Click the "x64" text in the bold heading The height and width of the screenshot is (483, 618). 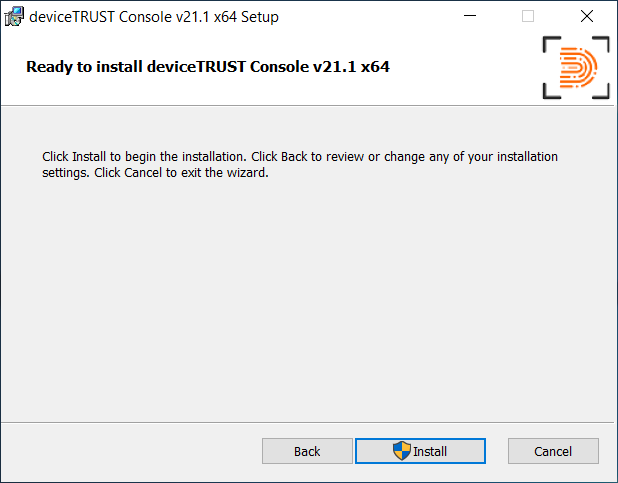[372, 68]
